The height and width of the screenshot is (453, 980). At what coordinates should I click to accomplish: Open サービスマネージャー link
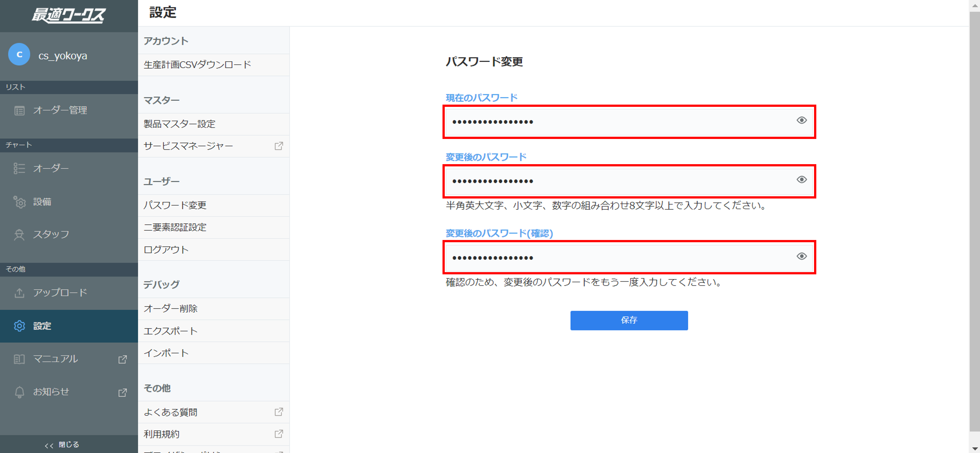tap(213, 147)
